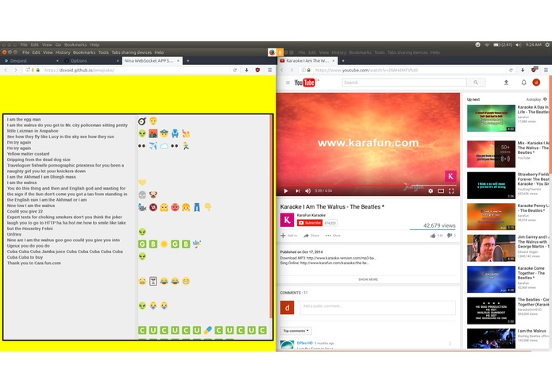Open the YouTube account avatar
This screenshot has height=392, width=552.
pyautogui.click(x=536, y=83)
